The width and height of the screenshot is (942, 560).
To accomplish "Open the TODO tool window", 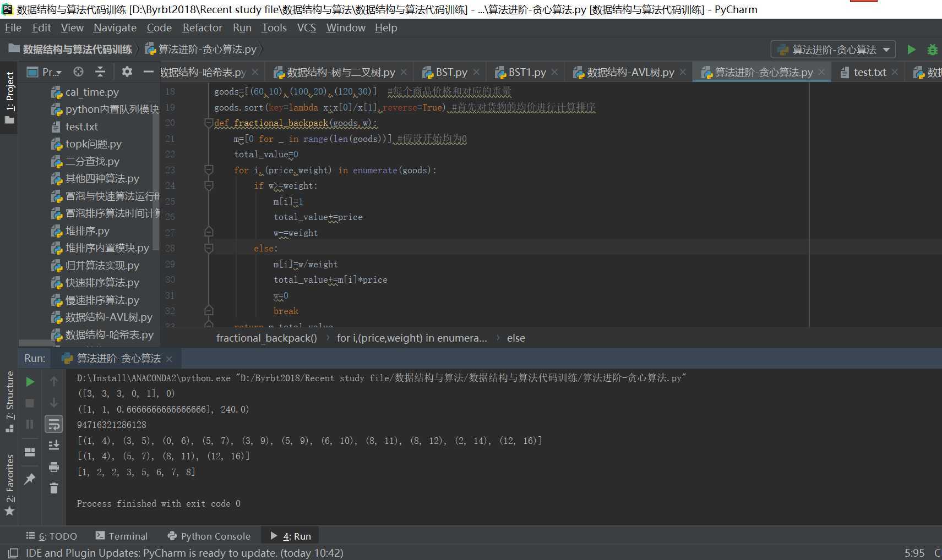I will click(x=52, y=536).
